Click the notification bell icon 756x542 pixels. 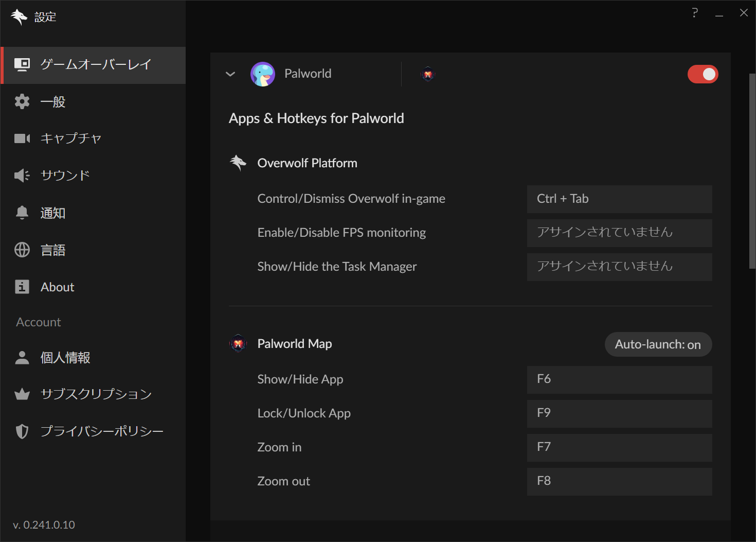click(22, 213)
